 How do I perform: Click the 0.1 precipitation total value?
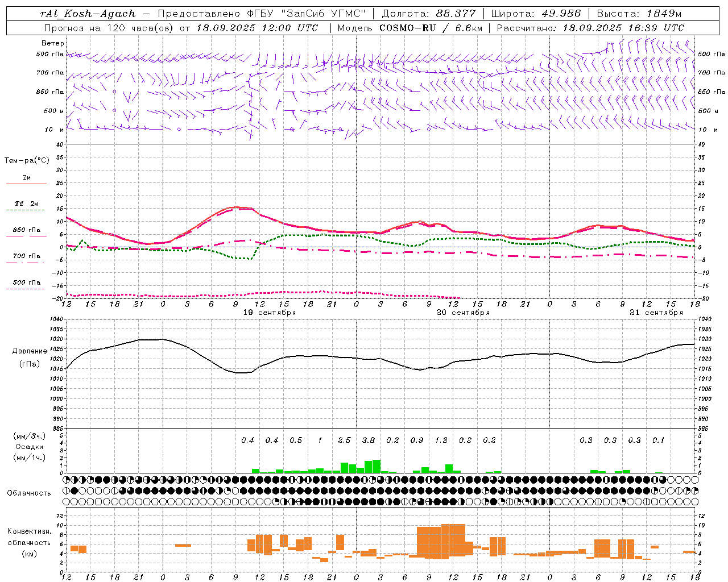[658, 440]
